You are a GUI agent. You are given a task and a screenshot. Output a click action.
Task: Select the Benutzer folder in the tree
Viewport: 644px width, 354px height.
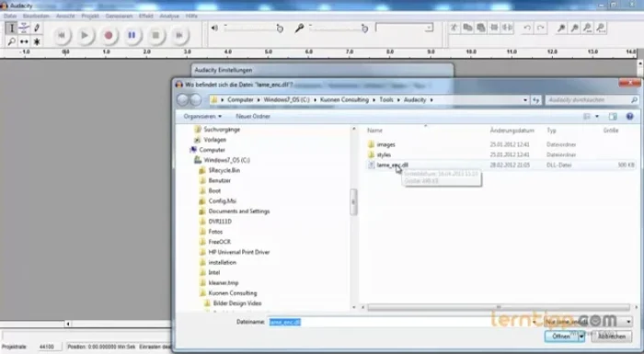click(219, 181)
